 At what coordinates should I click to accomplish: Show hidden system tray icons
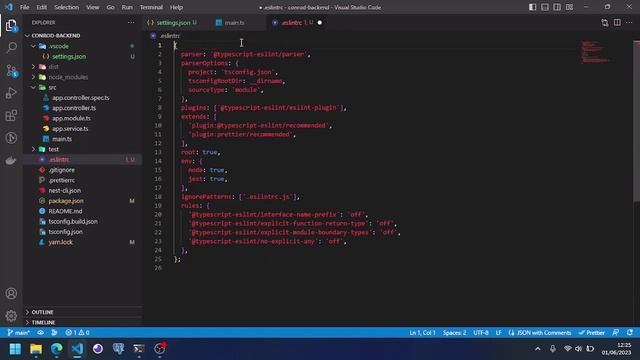click(x=538, y=349)
